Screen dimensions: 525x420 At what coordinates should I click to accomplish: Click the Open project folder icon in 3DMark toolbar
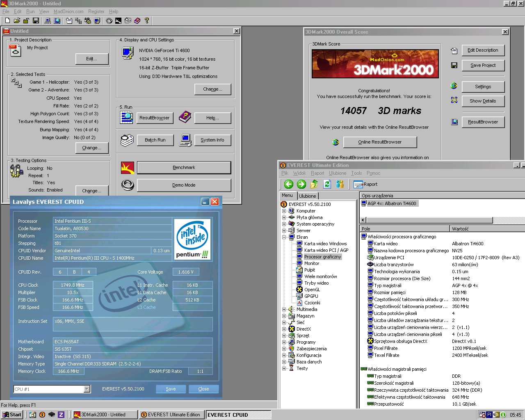point(17,21)
